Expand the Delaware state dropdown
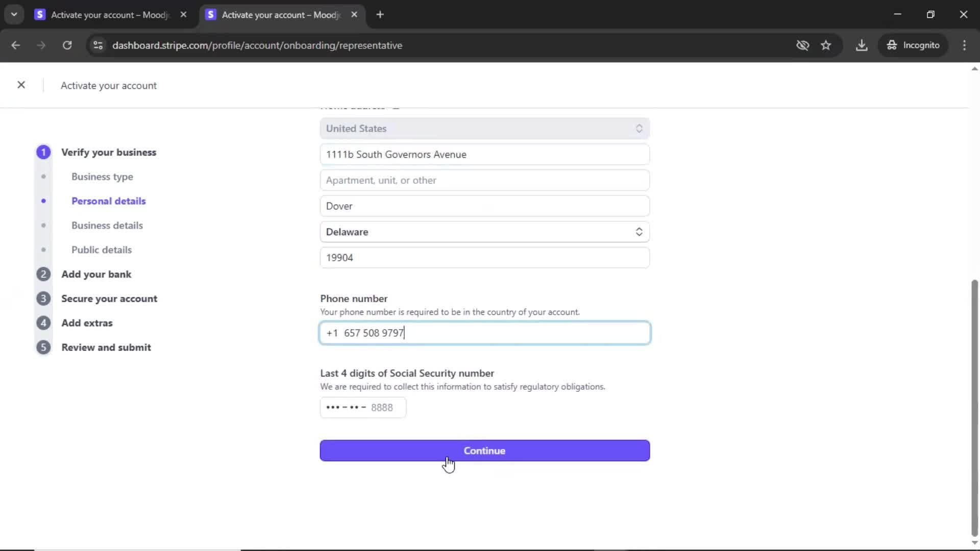This screenshot has height=551, width=980. coord(484,232)
